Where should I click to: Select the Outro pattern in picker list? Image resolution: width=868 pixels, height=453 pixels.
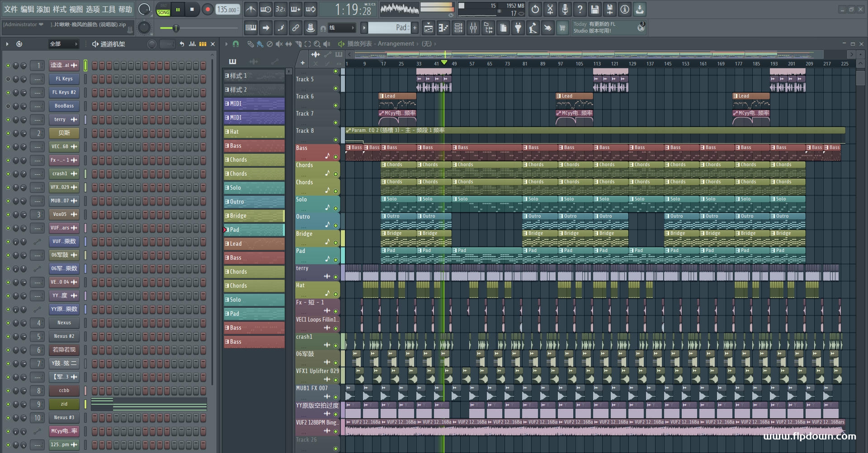(254, 202)
